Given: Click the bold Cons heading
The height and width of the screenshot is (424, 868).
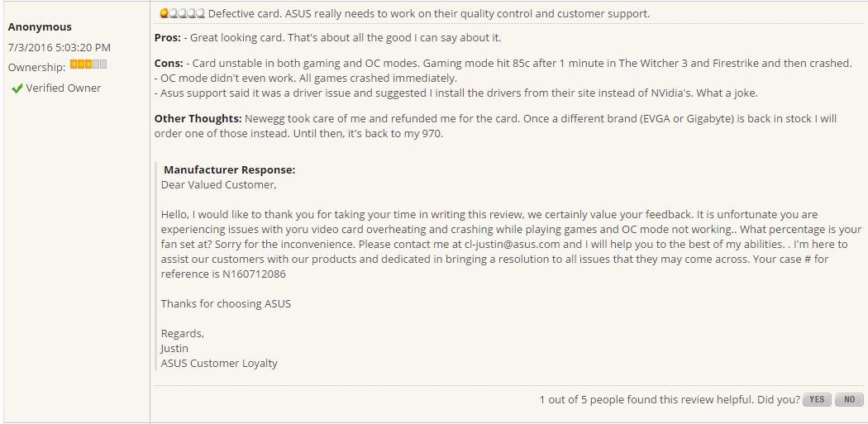Looking at the screenshot, I should click(x=169, y=64).
